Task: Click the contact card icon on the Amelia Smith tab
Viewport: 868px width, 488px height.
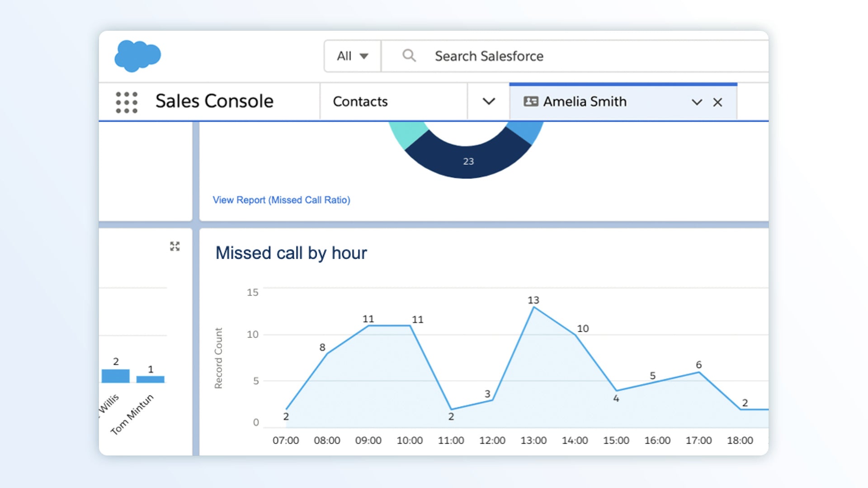Action: [531, 102]
